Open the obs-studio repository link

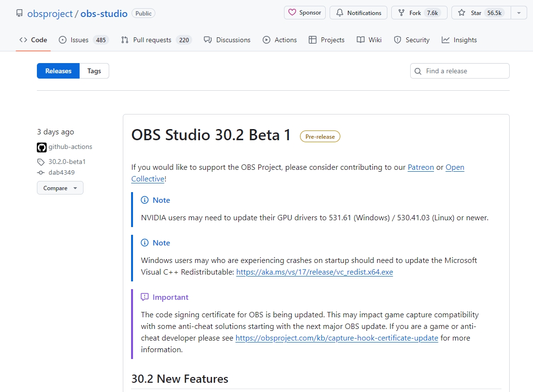(x=104, y=14)
